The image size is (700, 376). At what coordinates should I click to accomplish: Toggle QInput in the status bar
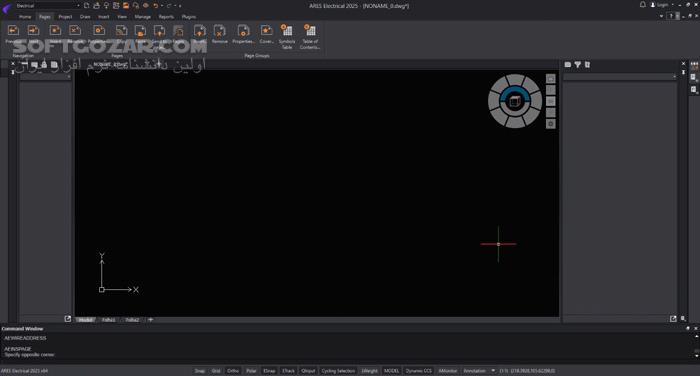pos(308,371)
